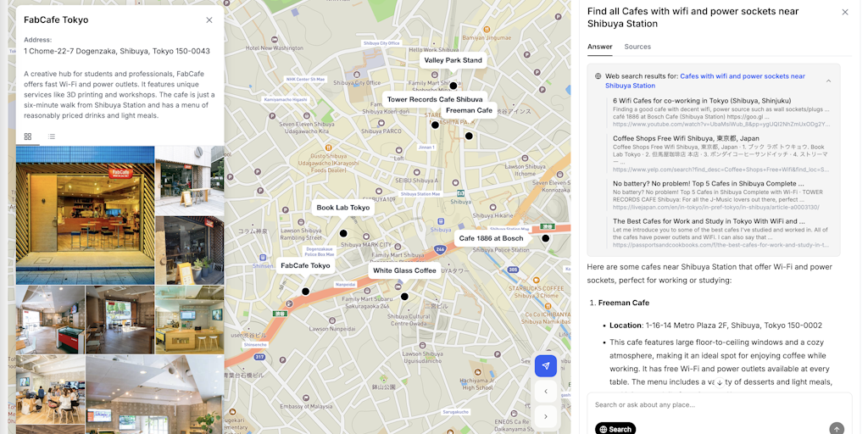Select the Book Lab Tokyo map label

342,208
